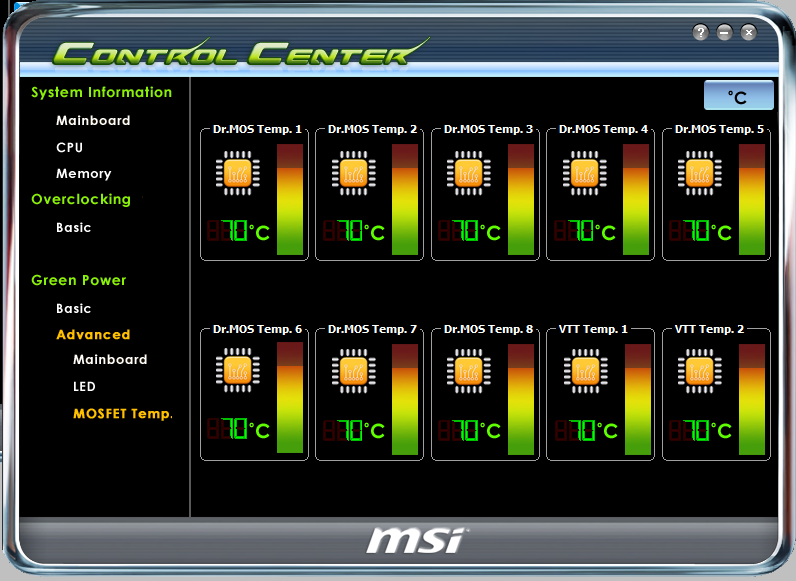
Task: Click the Dr.MOS Temp. 4 level bar
Action: (636, 200)
